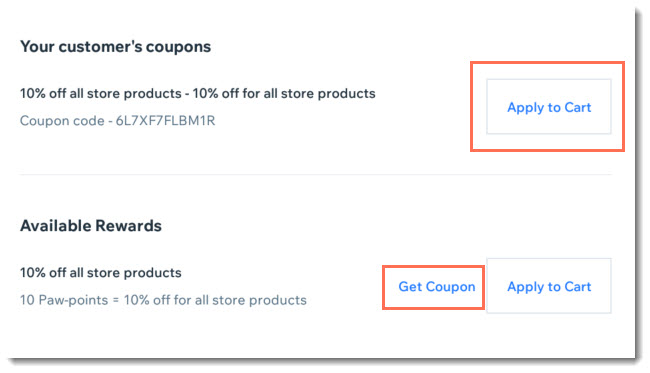Apply coupon 6L7XF7FLBM1R to the cart
650x373 pixels.
click(548, 107)
